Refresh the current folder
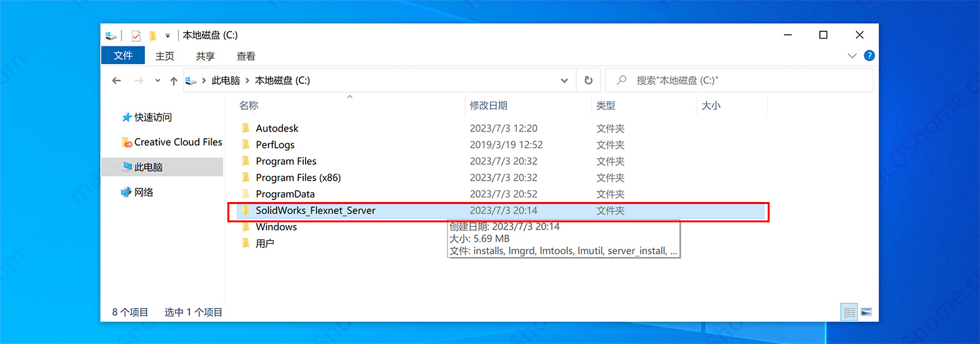The height and width of the screenshot is (344, 980). [588, 80]
